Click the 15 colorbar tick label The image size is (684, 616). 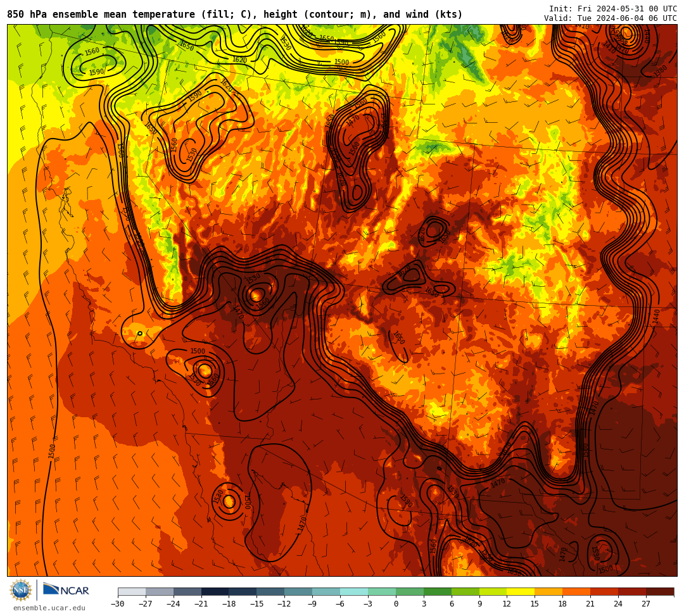[x=535, y=604]
